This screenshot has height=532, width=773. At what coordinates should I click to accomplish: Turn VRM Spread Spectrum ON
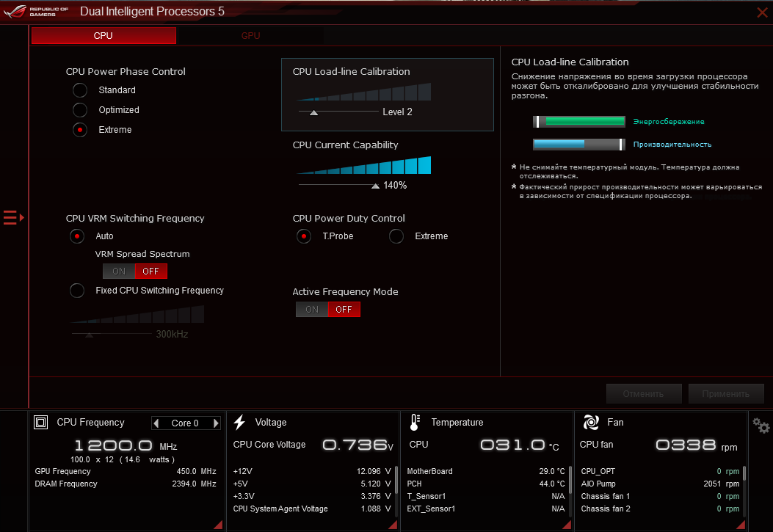(119, 272)
